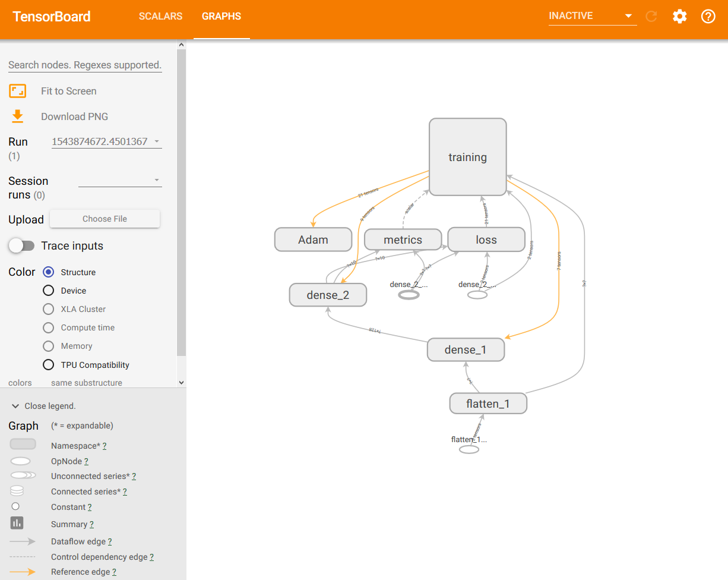
Task: Open the Run dropdown
Action: coord(106,141)
